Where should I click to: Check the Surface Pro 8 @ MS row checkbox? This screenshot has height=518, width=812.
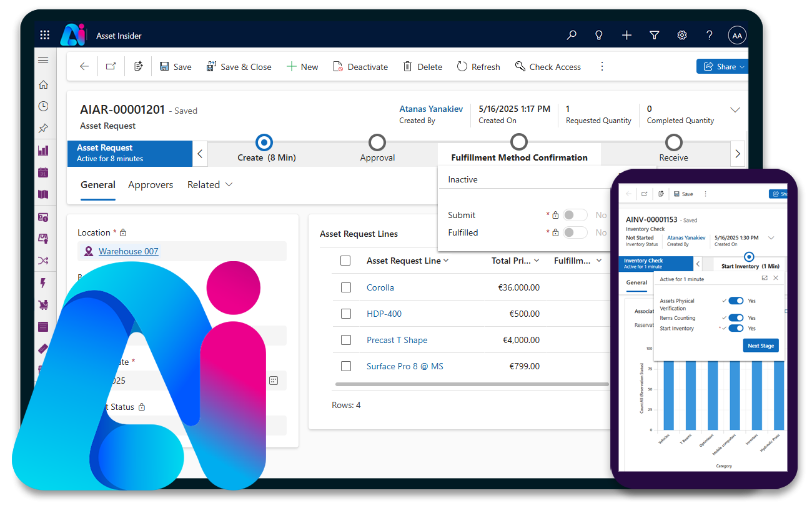point(345,366)
